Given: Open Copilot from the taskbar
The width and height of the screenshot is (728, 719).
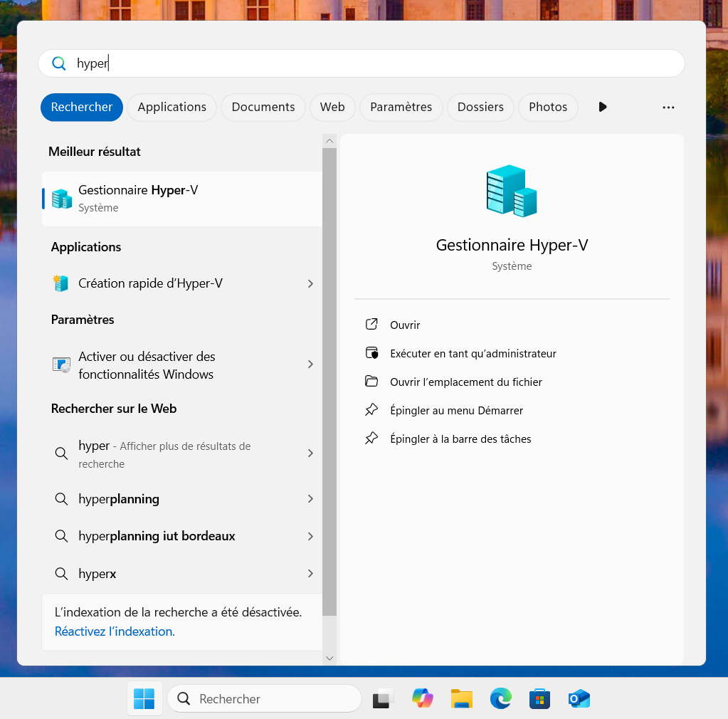Looking at the screenshot, I should (x=423, y=699).
